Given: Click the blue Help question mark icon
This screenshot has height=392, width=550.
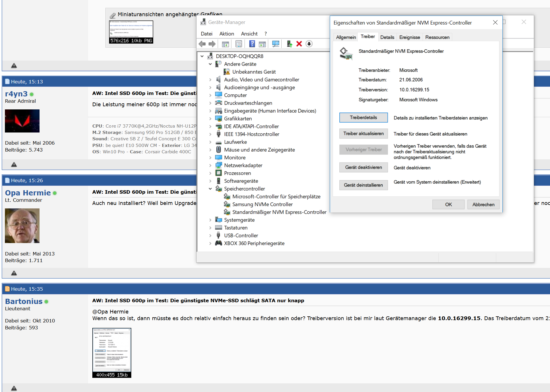Looking at the screenshot, I should [252, 44].
